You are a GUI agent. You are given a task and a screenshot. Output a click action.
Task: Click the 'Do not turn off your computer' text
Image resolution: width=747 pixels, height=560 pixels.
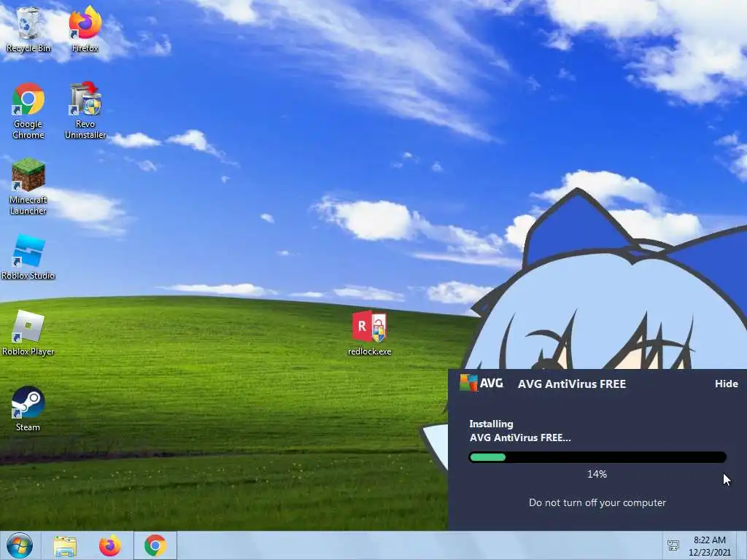click(x=597, y=503)
